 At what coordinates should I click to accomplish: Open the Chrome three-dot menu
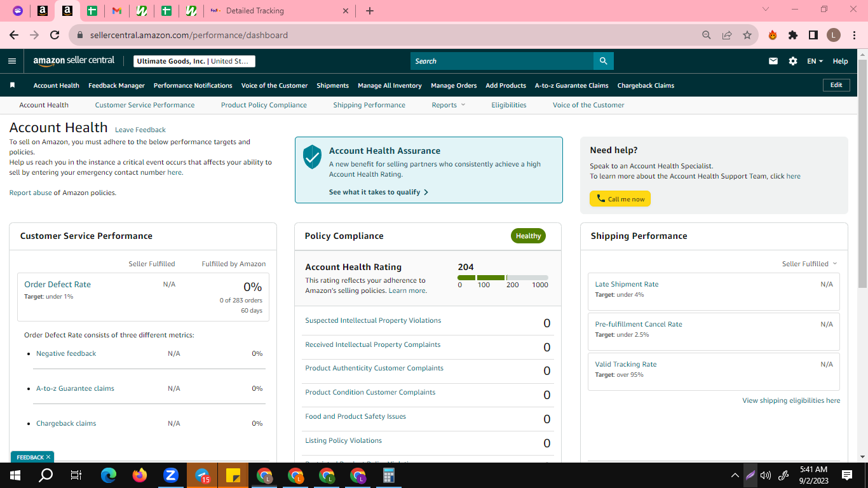tap(853, 35)
